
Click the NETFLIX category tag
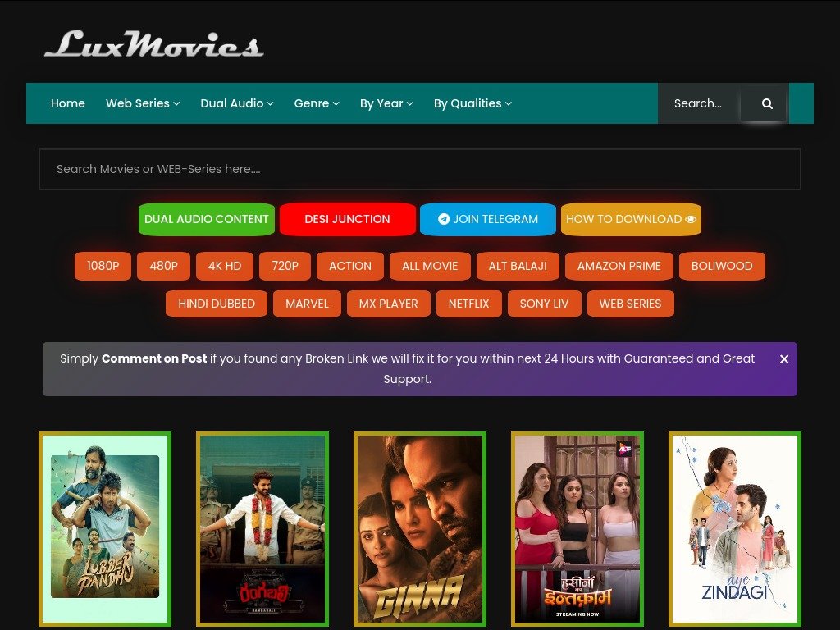tap(468, 304)
